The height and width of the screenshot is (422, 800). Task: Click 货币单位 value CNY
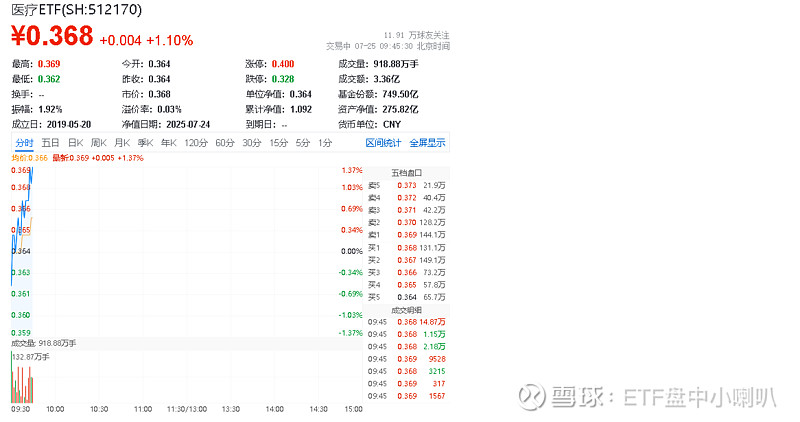point(392,125)
